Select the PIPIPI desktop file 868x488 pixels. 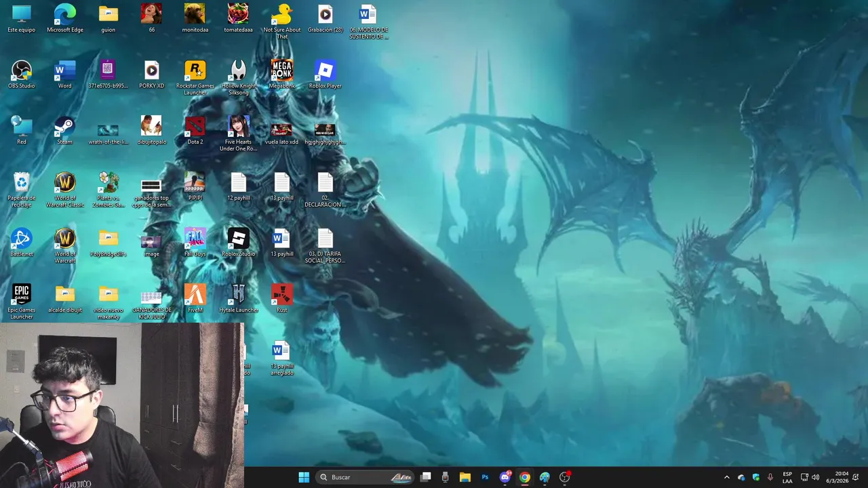[195, 186]
